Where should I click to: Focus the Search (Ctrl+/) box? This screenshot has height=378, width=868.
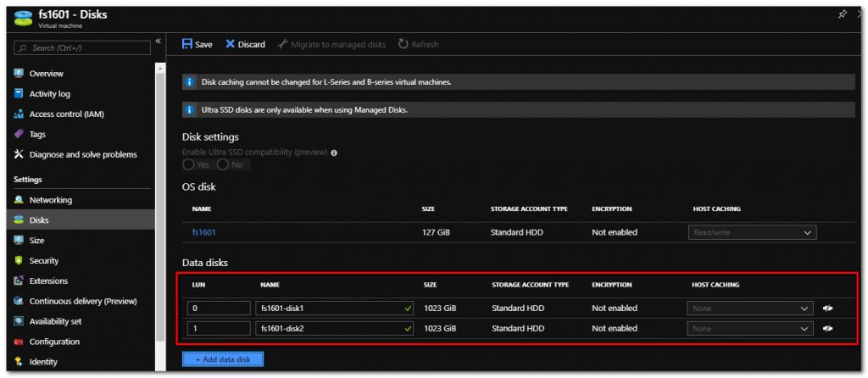click(x=82, y=48)
